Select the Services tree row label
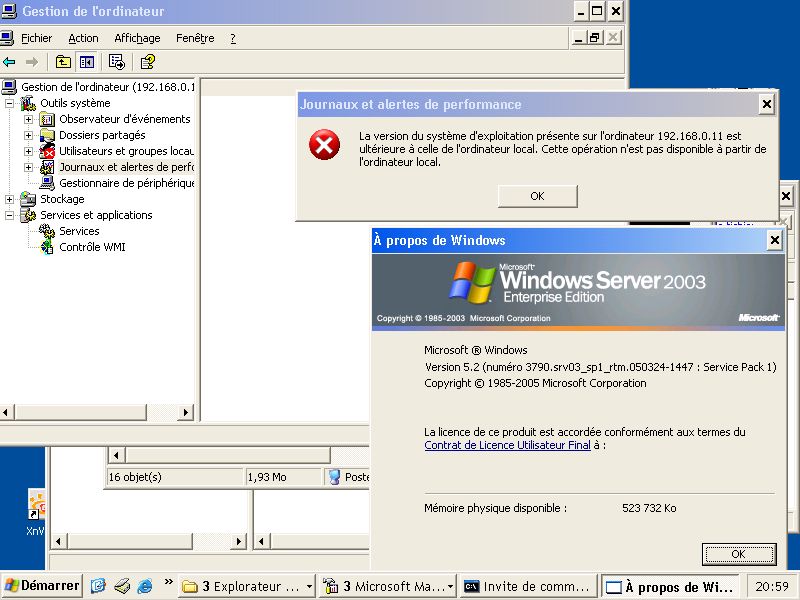800x600 pixels. tap(79, 231)
